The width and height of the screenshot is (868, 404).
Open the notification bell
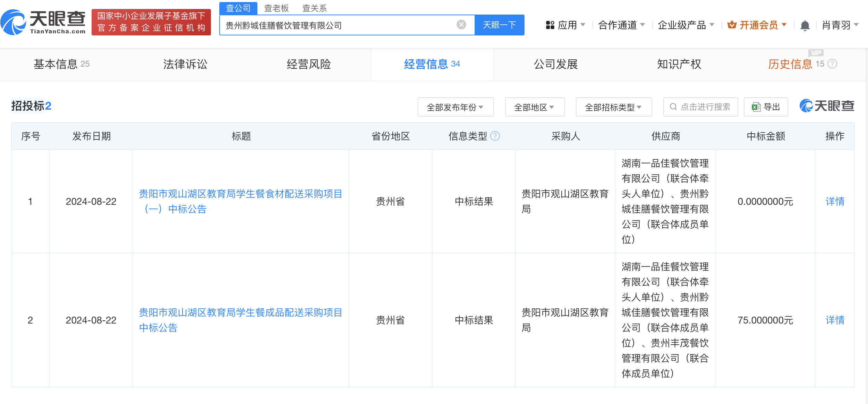click(x=805, y=25)
